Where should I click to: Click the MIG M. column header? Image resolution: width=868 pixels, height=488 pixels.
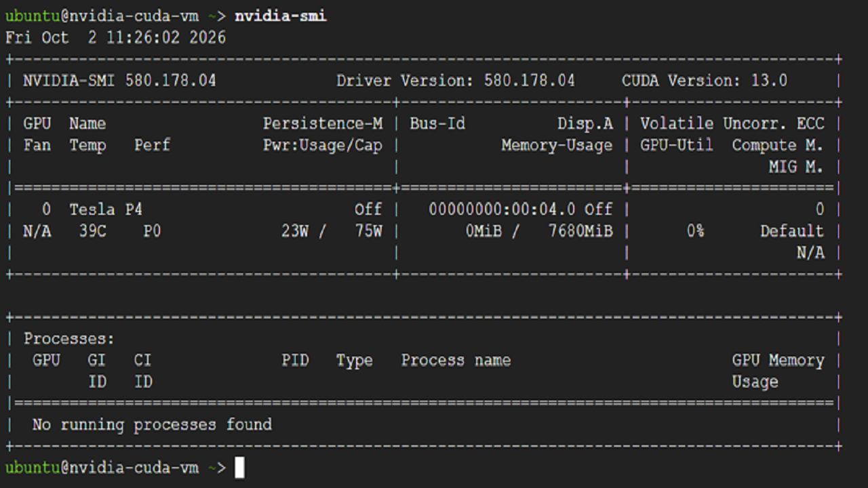click(x=796, y=167)
